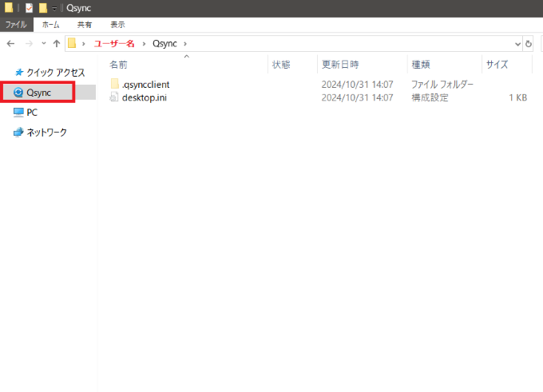Click the quick access star icon
Viewport: 543px width, 392px height.
coord(18,73)
